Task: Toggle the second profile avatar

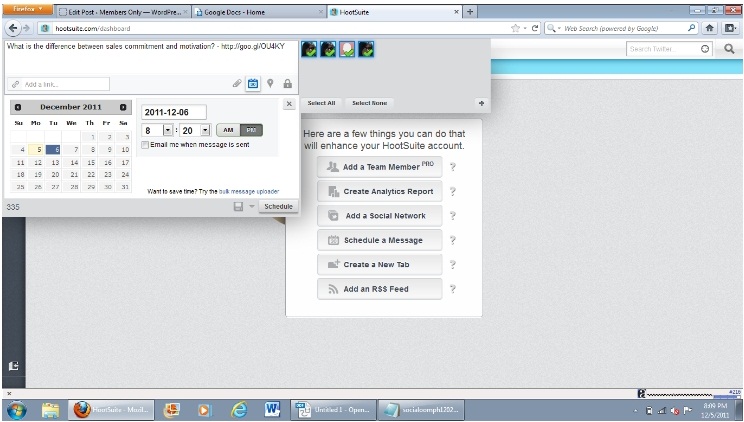Action: tap(328, 49)
